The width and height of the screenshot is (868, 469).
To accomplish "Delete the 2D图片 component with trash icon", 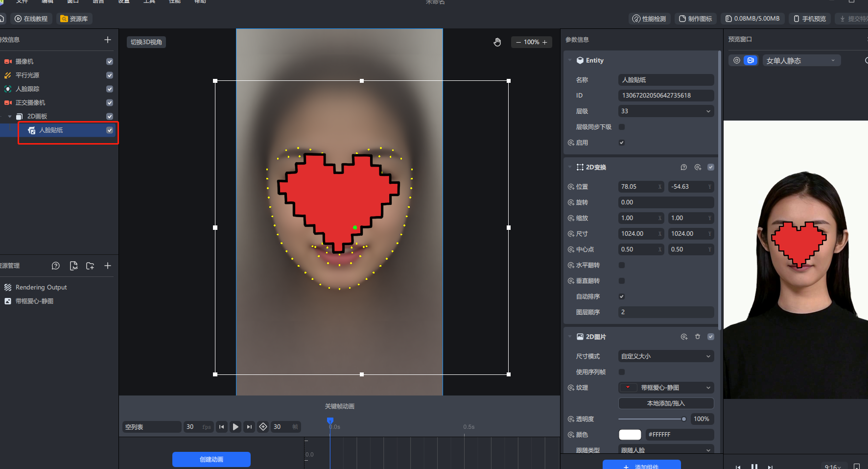I will (698, 337).
